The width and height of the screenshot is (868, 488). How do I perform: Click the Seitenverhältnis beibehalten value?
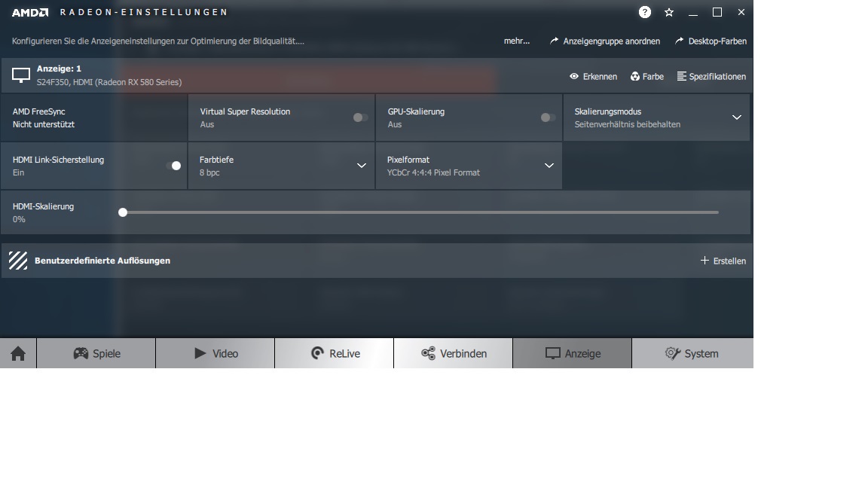[x=627, y=124]
